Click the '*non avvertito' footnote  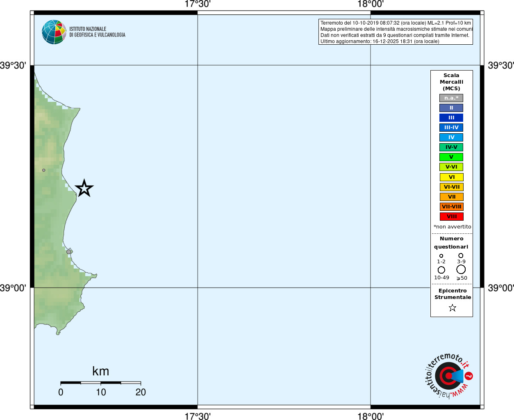point(452,227)
